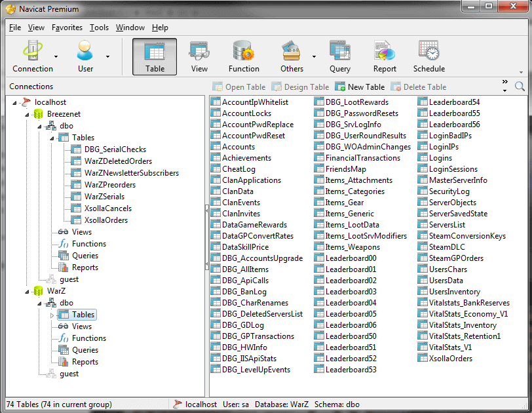This screenshot has height=413, width=532.
Task: Click the pane splitter collapse handle
Action: pyautogui.click(x=206, y=237)
